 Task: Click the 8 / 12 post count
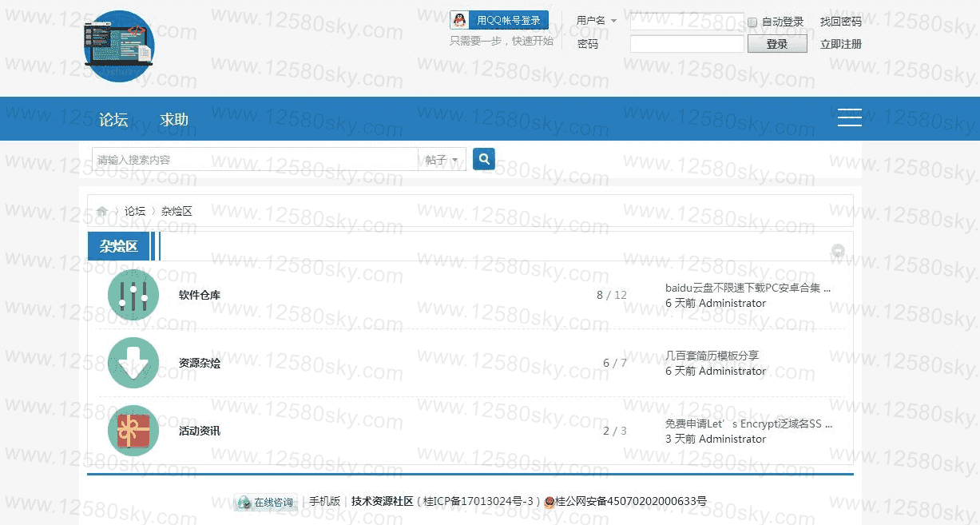pos(612,295)
